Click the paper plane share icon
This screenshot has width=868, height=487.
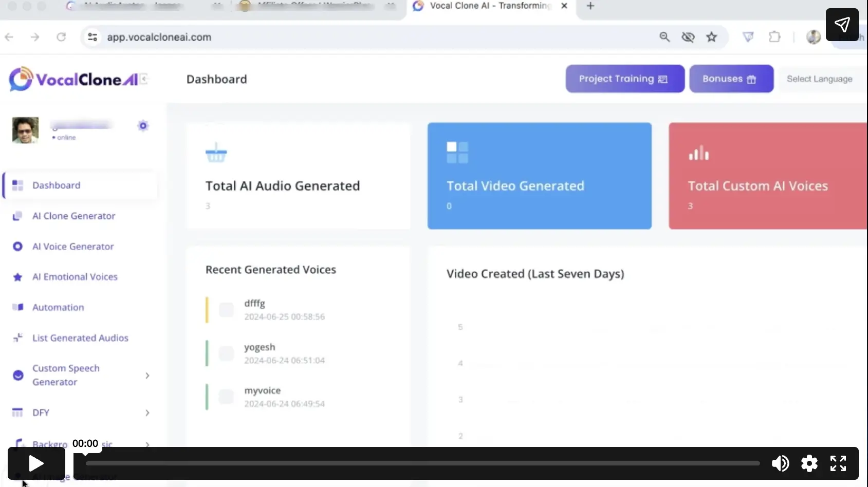pyautogui.click(x=842, y=25)
